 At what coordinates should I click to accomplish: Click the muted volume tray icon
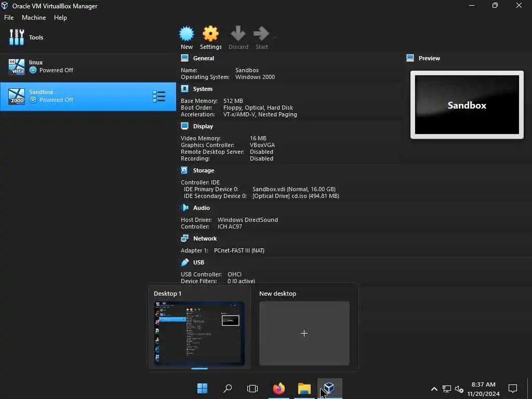[x=459, y=389]
